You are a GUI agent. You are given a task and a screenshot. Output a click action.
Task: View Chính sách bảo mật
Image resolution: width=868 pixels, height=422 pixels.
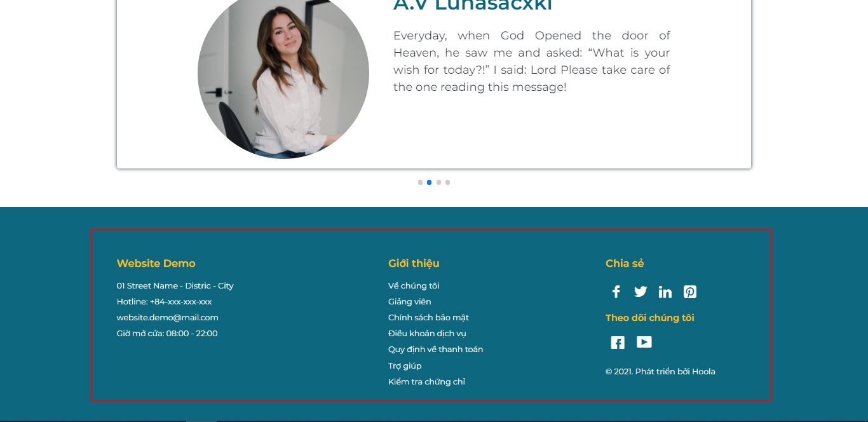428,318
